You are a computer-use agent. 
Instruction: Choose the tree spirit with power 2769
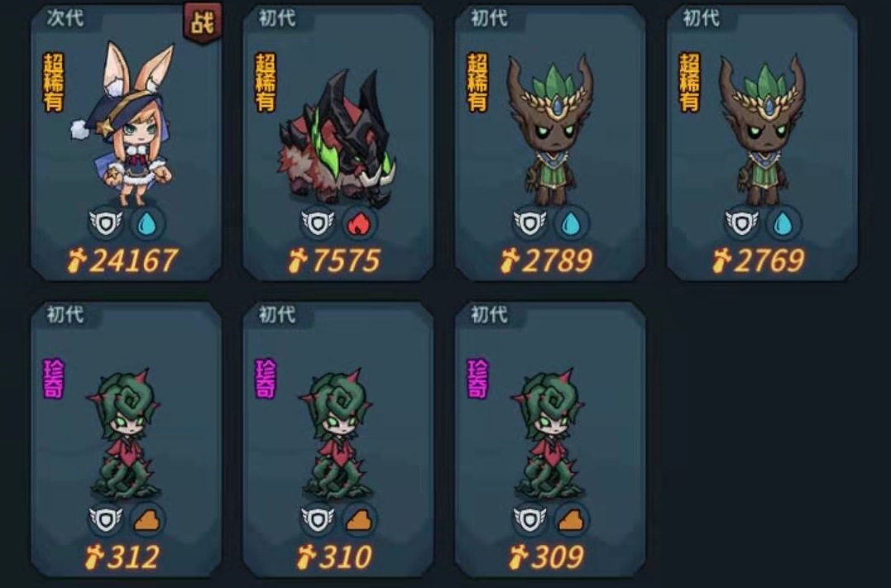coord(762,142)
